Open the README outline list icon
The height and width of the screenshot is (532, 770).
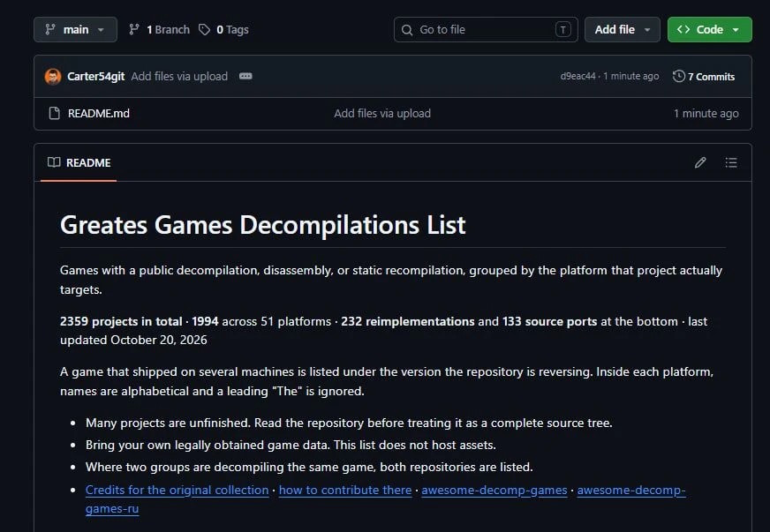coord(731,162)
